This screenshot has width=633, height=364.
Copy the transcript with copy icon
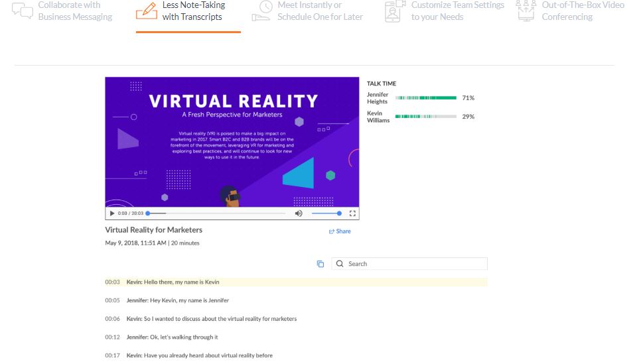(320, 264)
